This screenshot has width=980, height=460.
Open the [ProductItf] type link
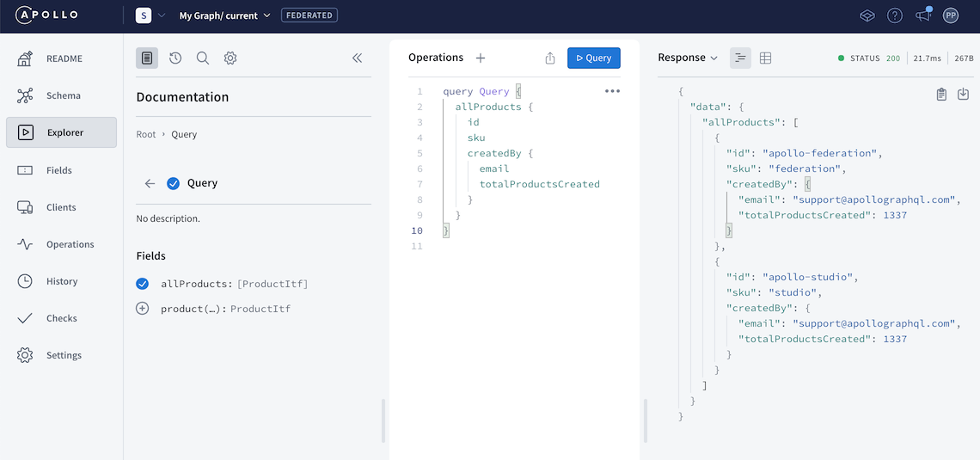point(273,284)
